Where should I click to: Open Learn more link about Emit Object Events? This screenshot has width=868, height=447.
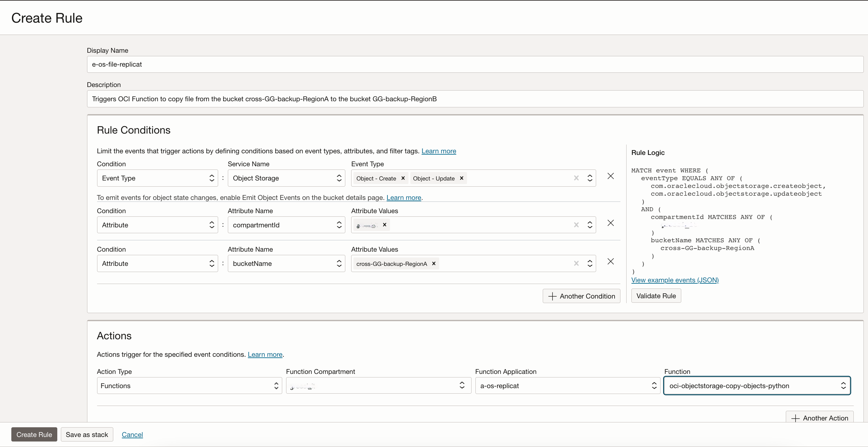(403, 198)
